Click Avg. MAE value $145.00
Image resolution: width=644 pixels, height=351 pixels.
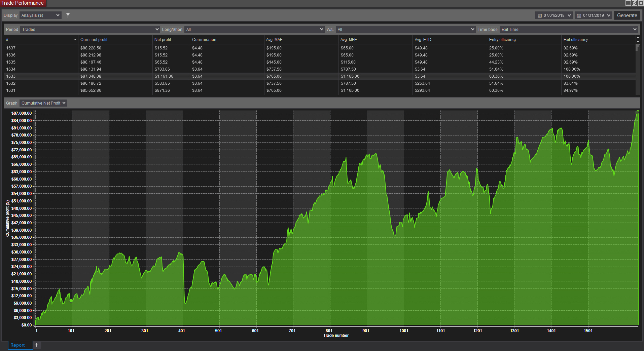(274, 62)
